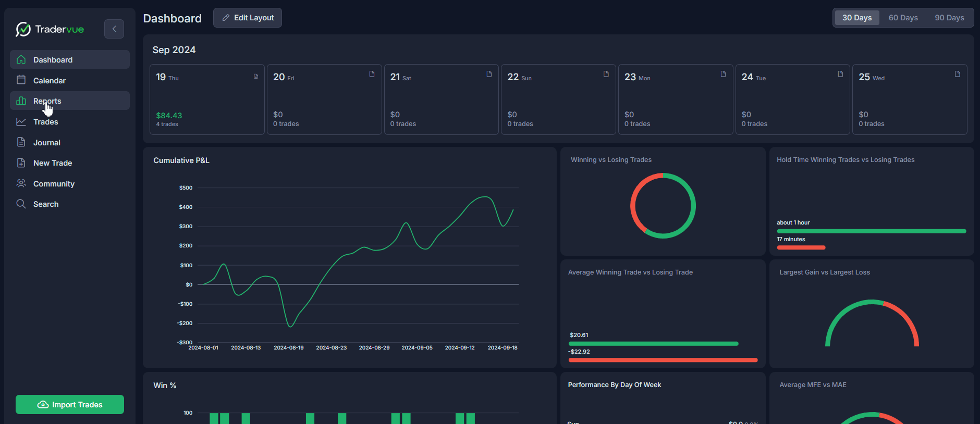Click the pencil icon in Edit Layout
The height and width of the screenshot is (424, 980).
click(x=226, y=18)
